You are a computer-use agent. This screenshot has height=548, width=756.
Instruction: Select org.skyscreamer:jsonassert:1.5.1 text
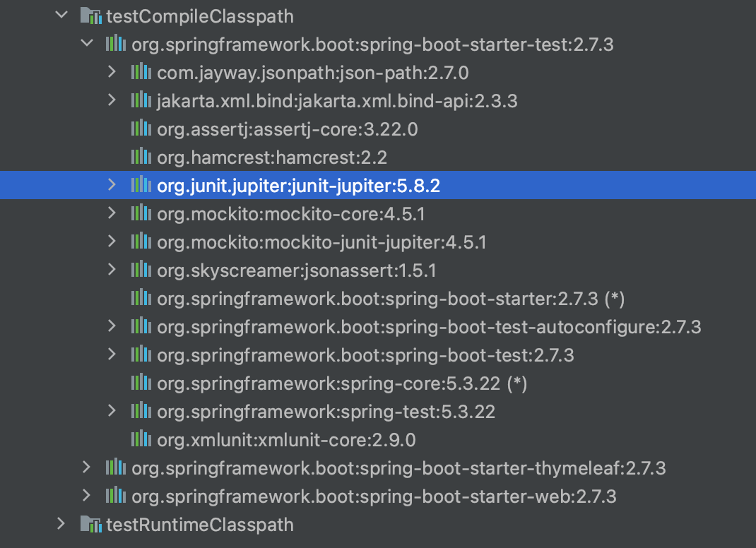pos(297,270)
